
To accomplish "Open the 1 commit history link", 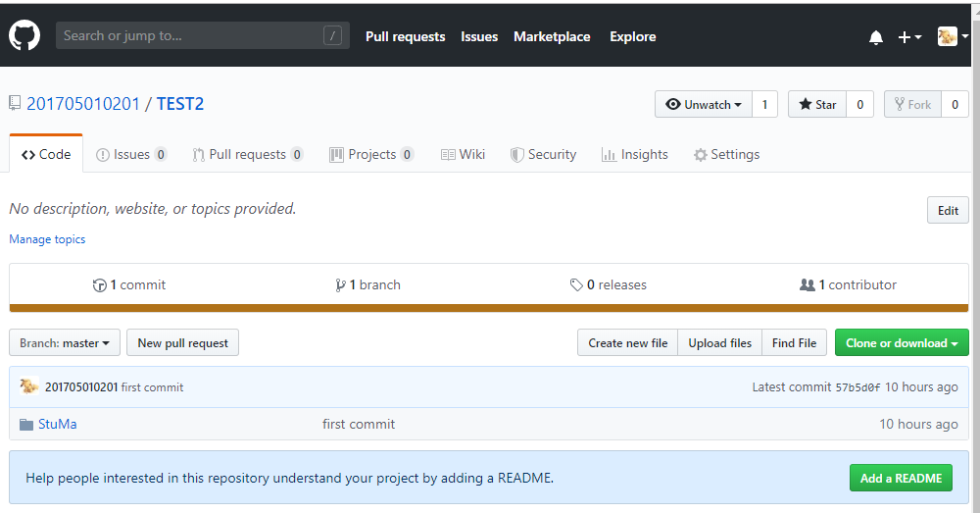I will point(129,285).
